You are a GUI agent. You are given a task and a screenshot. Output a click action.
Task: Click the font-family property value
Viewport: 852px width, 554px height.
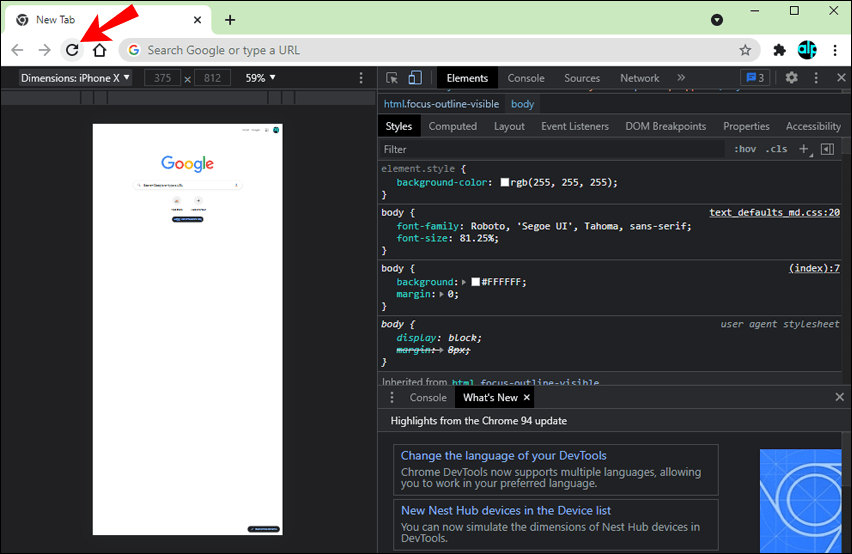pos(580,226)
